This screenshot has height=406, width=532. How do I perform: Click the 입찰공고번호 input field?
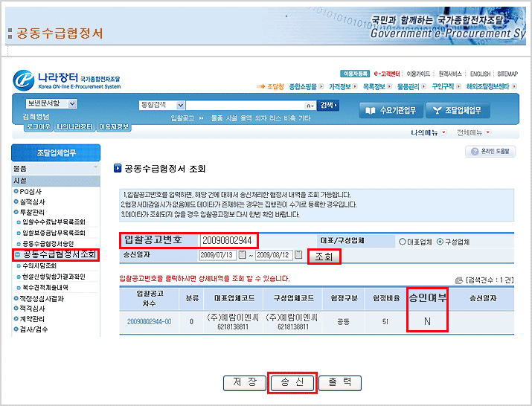pos(228,240)
